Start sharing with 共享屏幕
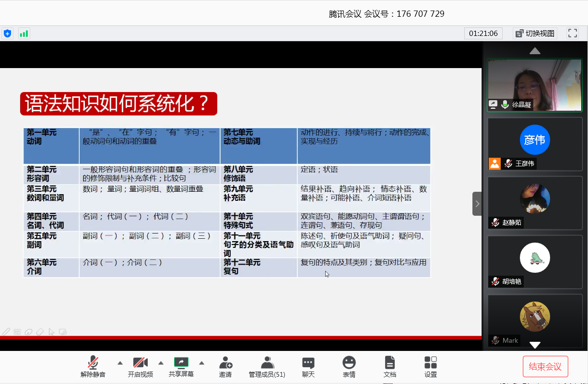Image resolution: width=588 pixels, height=384 pixels. click(181, 367)
